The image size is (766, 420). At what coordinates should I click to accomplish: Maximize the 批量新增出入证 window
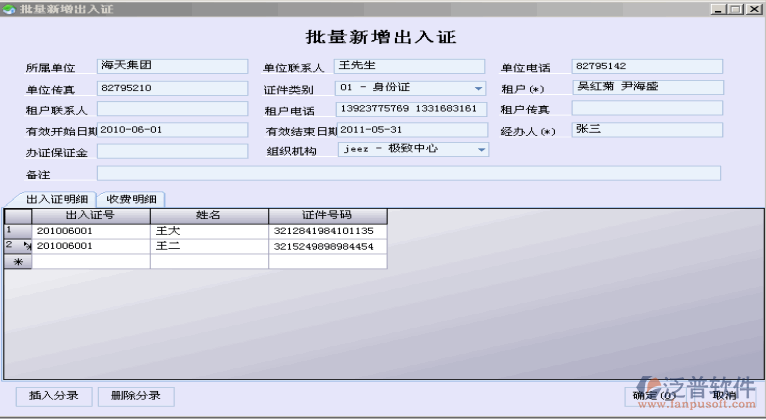[x=736, y=8]
